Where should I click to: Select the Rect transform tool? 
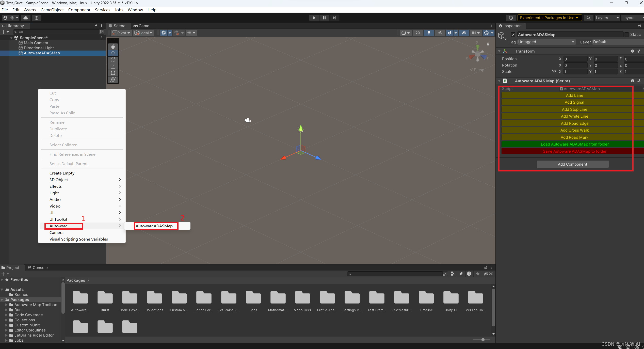click(x=113, y=73)
